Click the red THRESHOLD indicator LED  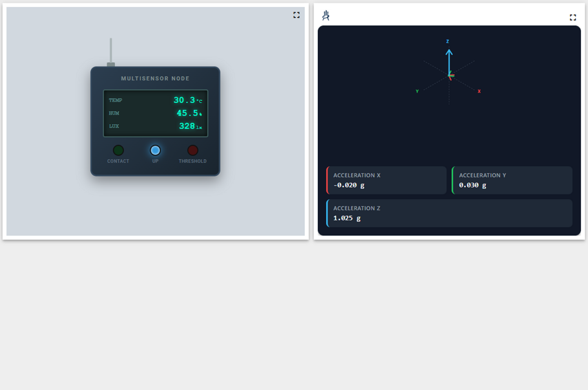tap(193, 150)
